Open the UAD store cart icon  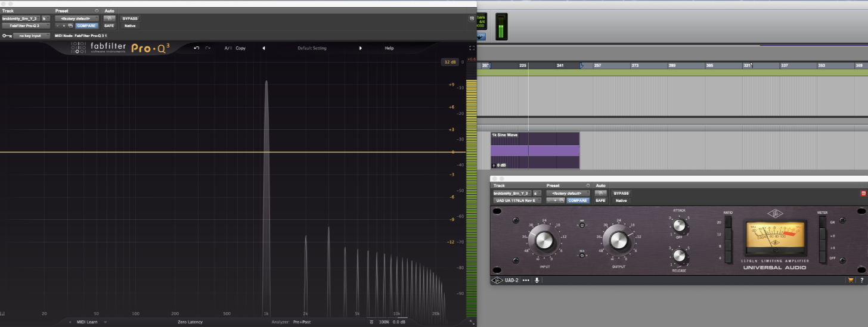point(851,280)
